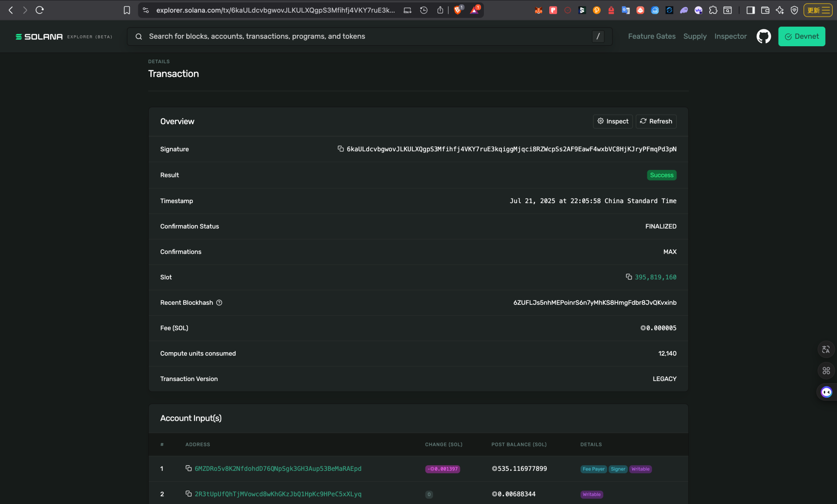Bookmark this page with the bookmark icon

click(x=127, y=10)
